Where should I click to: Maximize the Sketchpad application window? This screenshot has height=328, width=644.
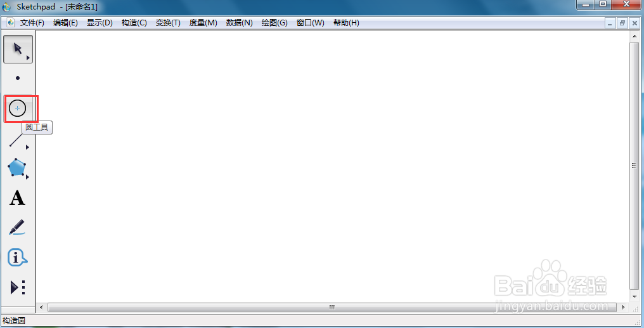[603, 4]
